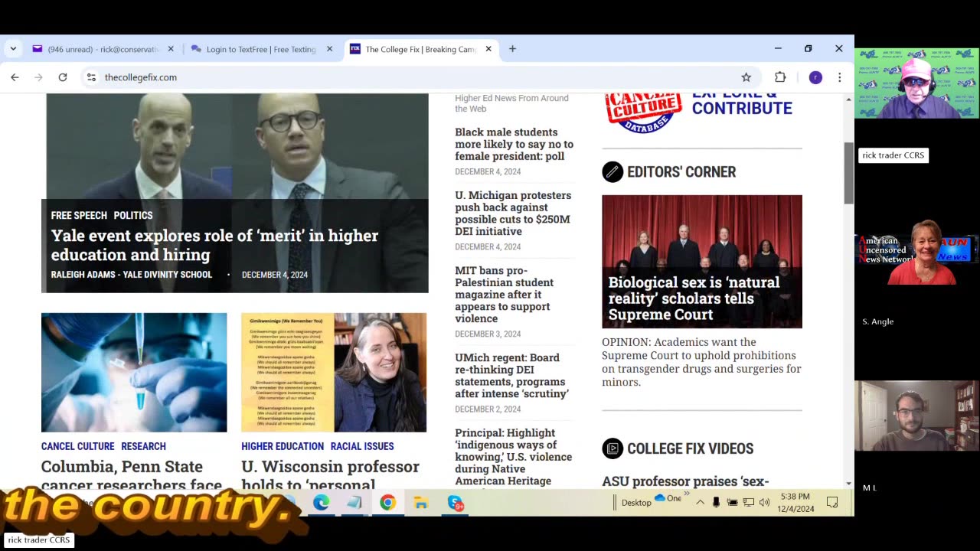Open the U. Wisconsin professor thumbnail
This screenshot has width=980, height=551.
334,372
